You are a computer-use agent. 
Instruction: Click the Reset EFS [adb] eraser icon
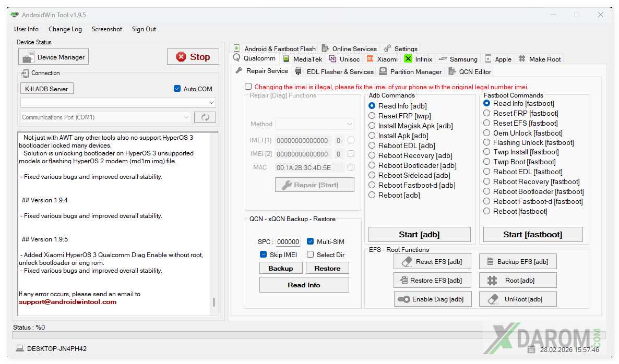click(x=406, y=262)
